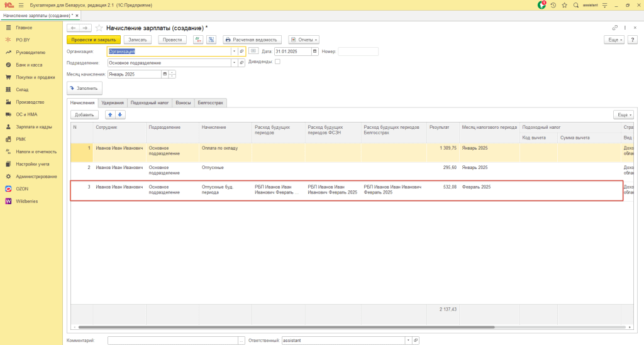Open favorites star in the title bar
Image resolution: width=644 pixels, height=345 pixels.
pos(564,5)
